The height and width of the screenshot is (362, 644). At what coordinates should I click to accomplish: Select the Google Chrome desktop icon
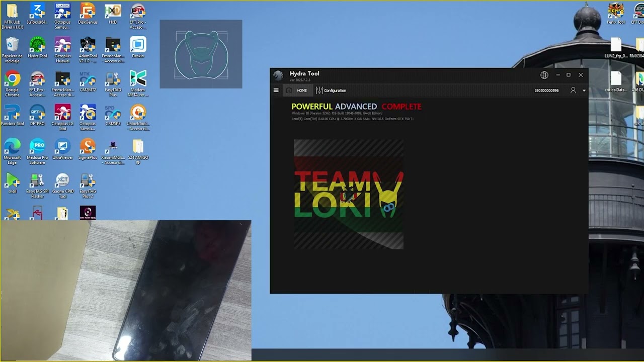(13, 84)
